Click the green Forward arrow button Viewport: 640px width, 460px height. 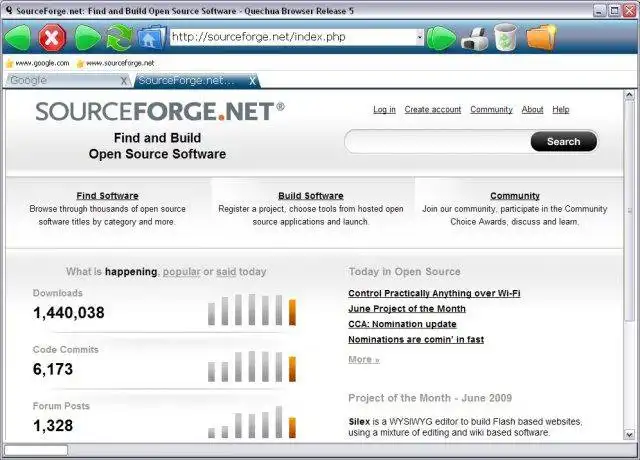pos(87,38)
